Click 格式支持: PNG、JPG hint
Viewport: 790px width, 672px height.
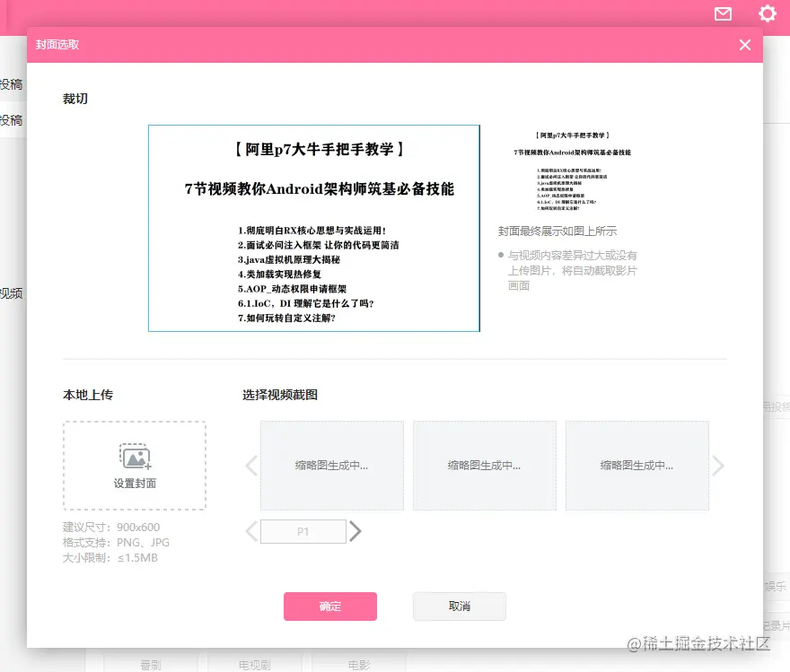pyautogui.click(x=116, y=542)
